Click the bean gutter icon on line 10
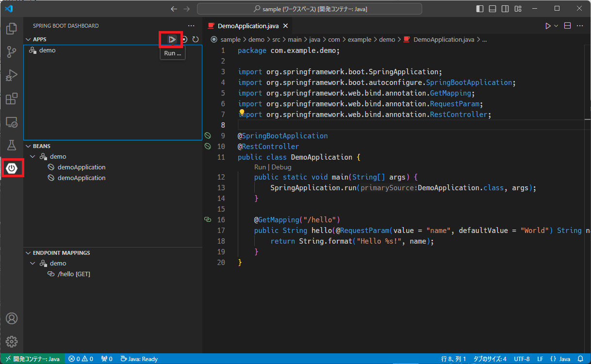Screen dimensions: 591x364 coord(208,146)
